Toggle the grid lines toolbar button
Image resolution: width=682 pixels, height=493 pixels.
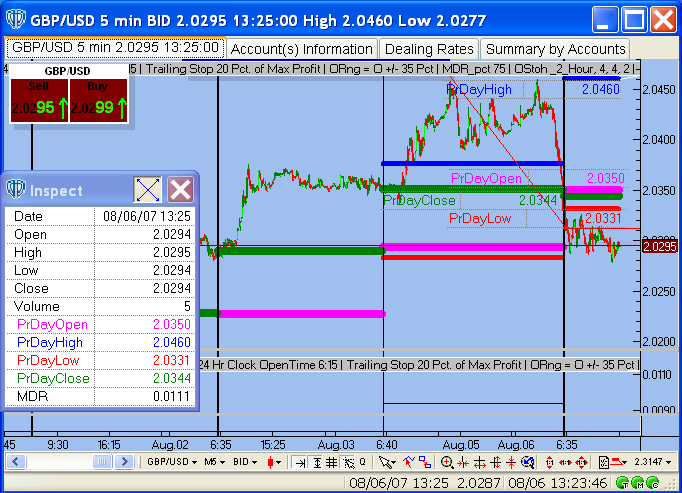pos(331,462)
